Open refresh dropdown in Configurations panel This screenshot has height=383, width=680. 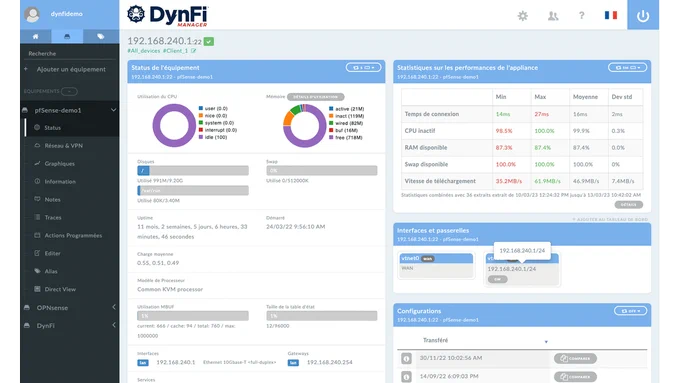[631, 311]
